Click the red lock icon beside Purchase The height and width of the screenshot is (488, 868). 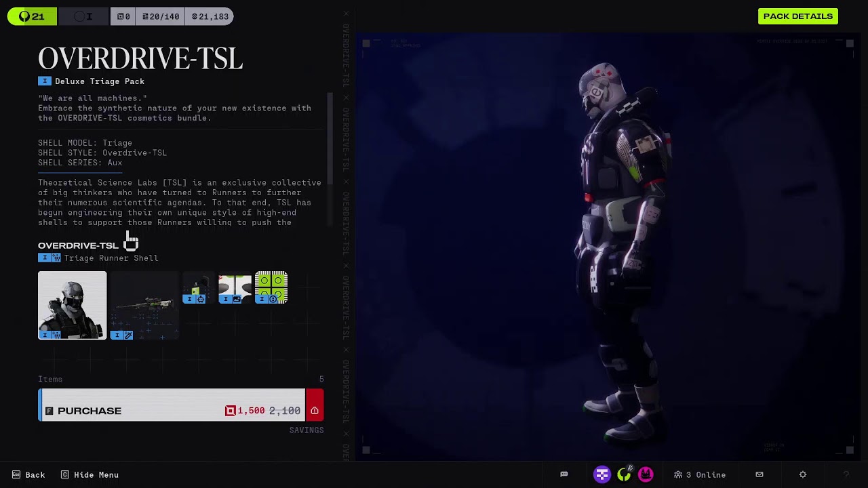click(315, 405)
